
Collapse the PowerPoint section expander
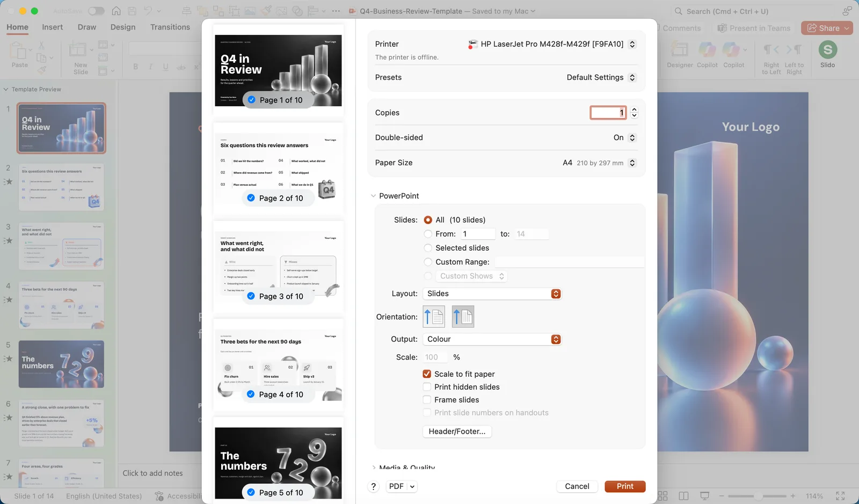point(374,196)
